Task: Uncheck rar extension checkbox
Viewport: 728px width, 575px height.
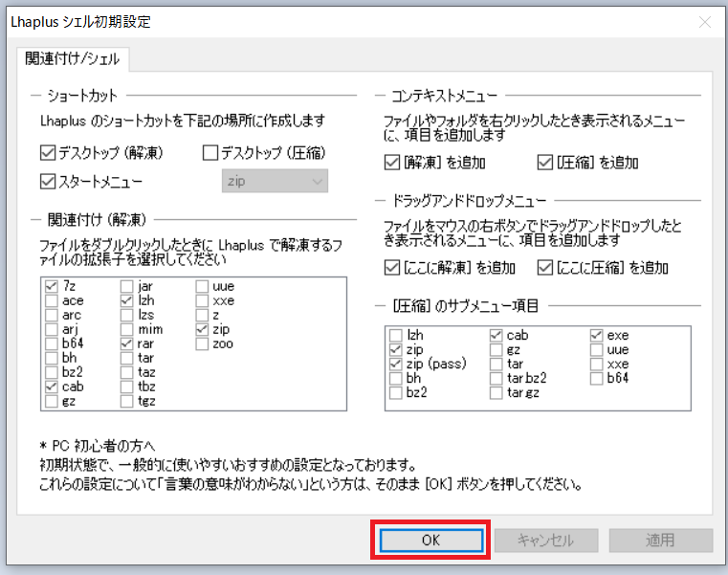Action: coord(126,343)
